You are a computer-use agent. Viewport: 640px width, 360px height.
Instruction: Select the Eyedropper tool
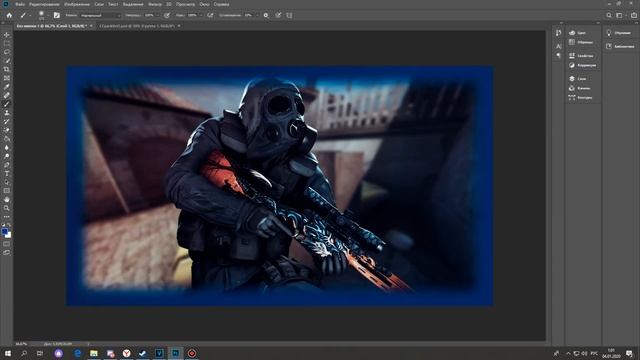[7, 87]
